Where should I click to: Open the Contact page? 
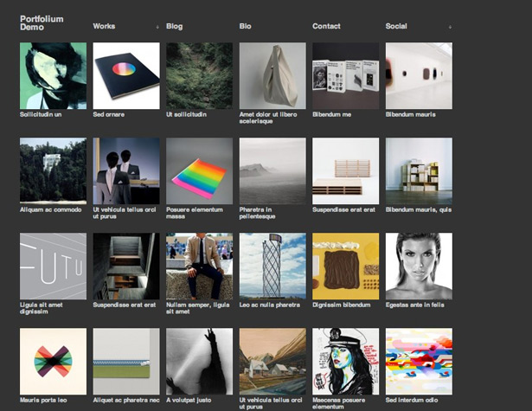tap(326, 26)
